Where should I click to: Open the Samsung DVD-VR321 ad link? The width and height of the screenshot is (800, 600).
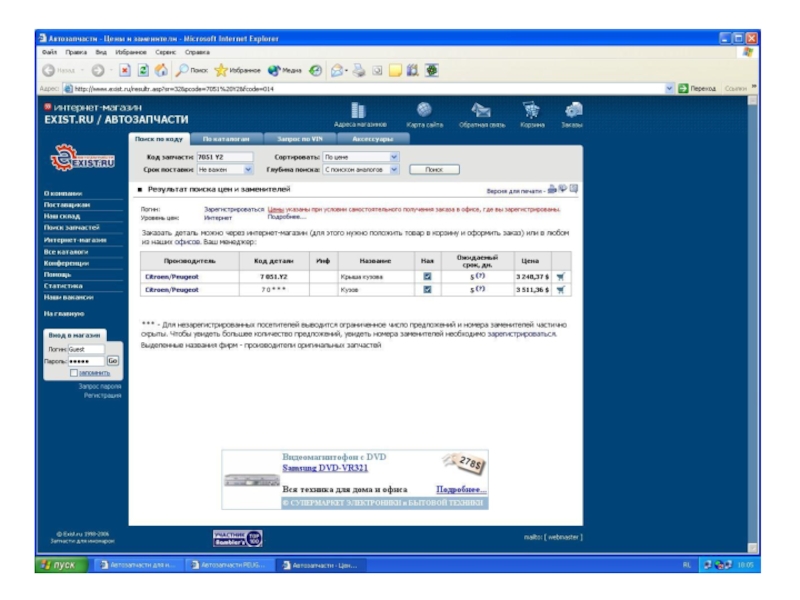(325, 468)
